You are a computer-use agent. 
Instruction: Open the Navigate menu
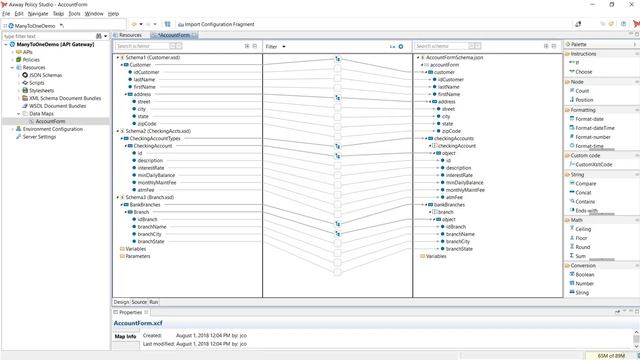pyautogui.click(x=38, y=13)
